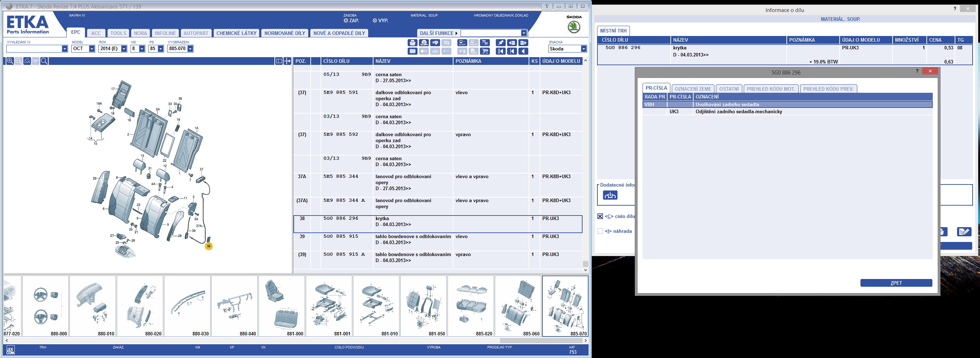The image size is (980, 358).
Task: Click the thumbnail strip horizontal scrollbar thumb
Action: [x=541, y=340]
